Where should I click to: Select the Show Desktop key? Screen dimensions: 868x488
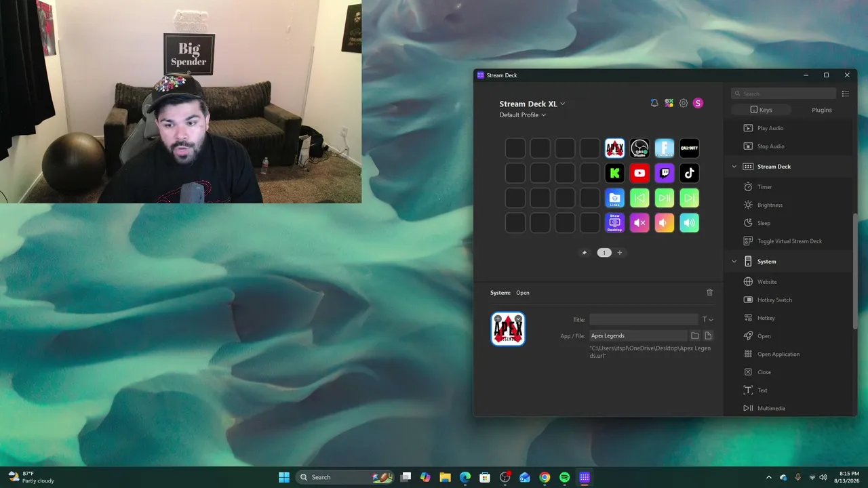click(x=614, y=223)
